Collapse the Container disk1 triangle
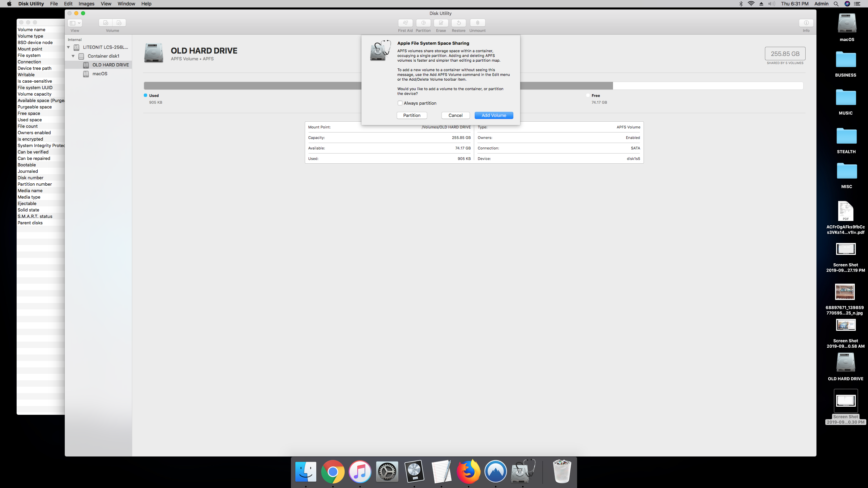868x488 pixels. pos(73,56)
